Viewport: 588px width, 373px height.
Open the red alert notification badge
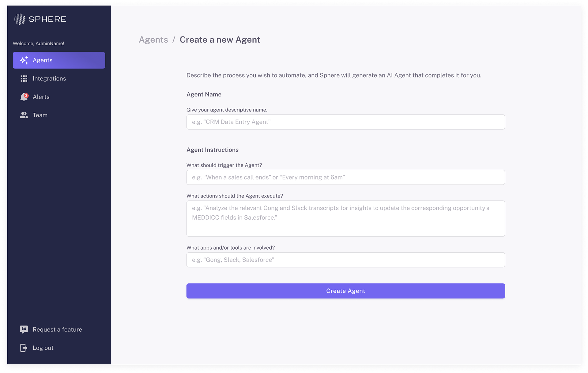(x=27, y=95)
